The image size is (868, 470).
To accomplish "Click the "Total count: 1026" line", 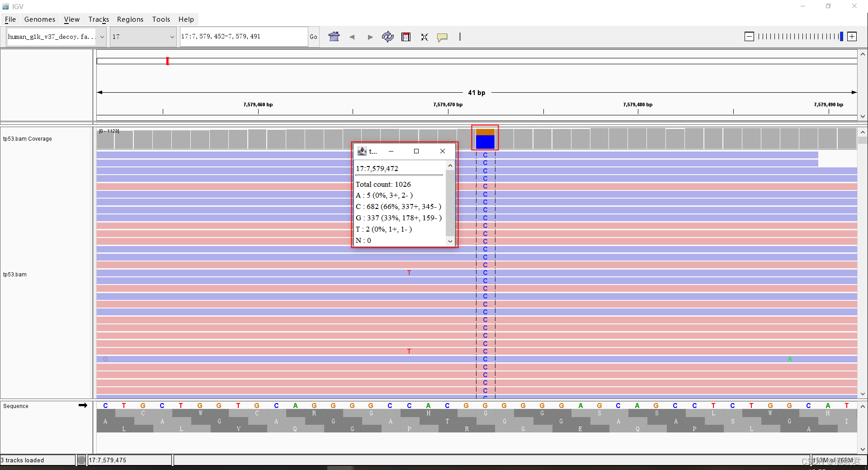I will click(383, 184).
